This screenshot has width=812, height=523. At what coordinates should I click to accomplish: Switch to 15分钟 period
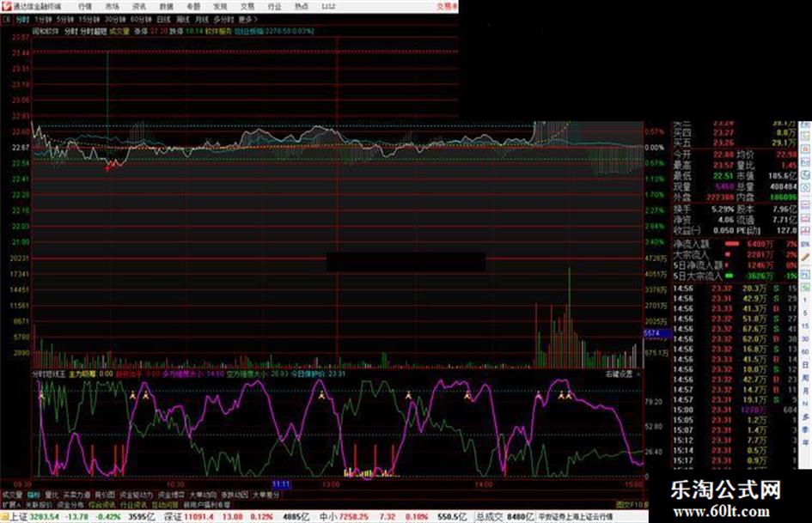pos(89,20)
